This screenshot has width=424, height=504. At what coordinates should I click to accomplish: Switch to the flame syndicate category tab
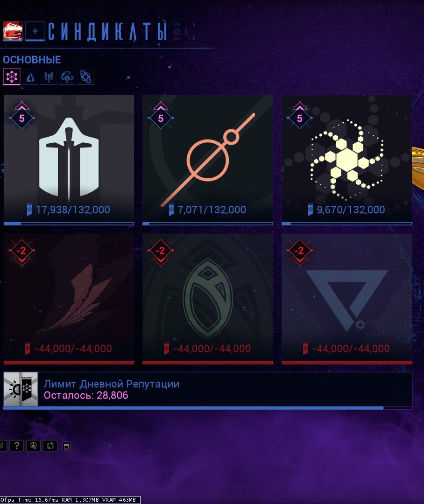point(30,77)
